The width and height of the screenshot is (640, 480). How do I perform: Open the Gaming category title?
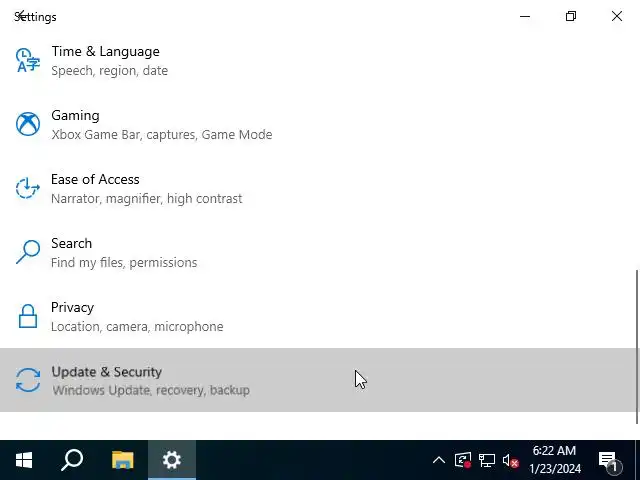click(x=75, y=116)
